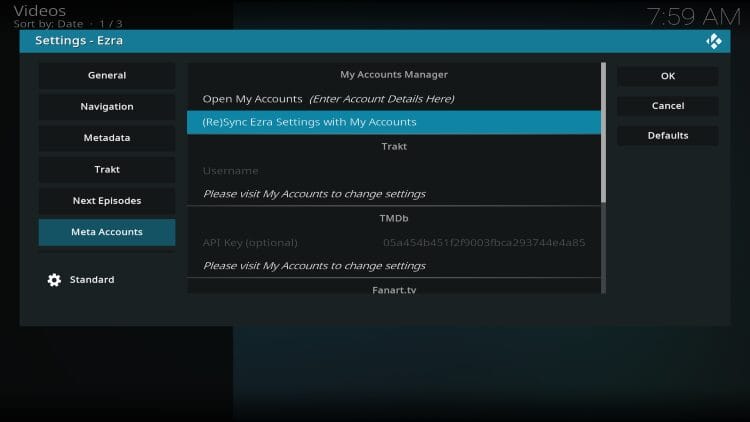This screenshot has width=750, height=422.
Task: Open the General settings category
Action: pos(107,76)
